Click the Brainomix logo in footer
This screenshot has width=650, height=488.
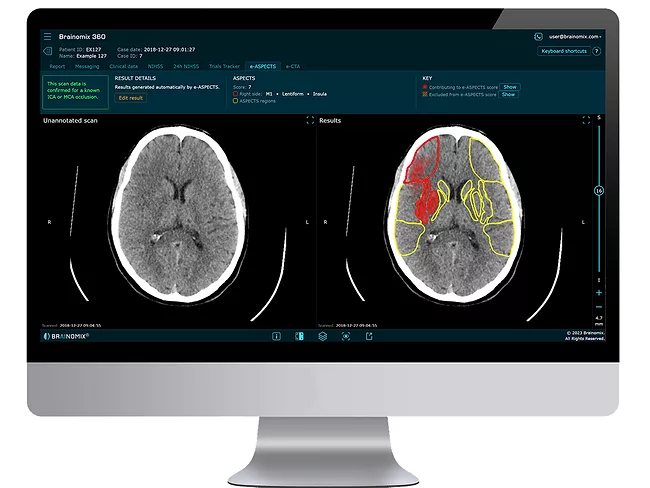[66, 336]
